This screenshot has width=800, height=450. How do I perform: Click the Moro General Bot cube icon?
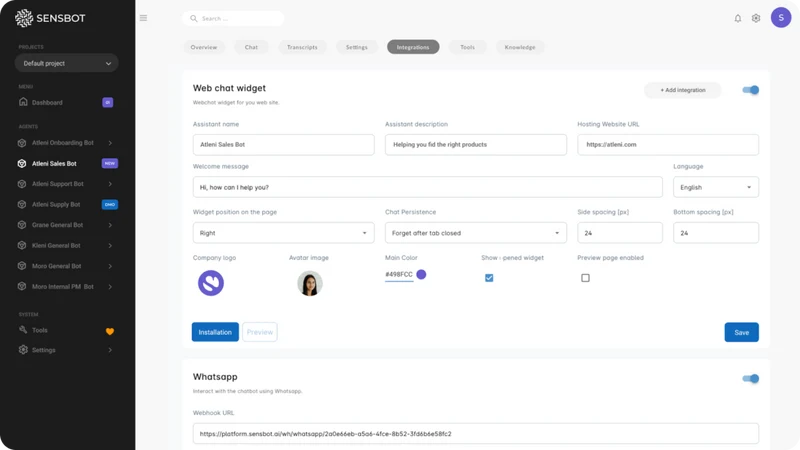point(22,266)
